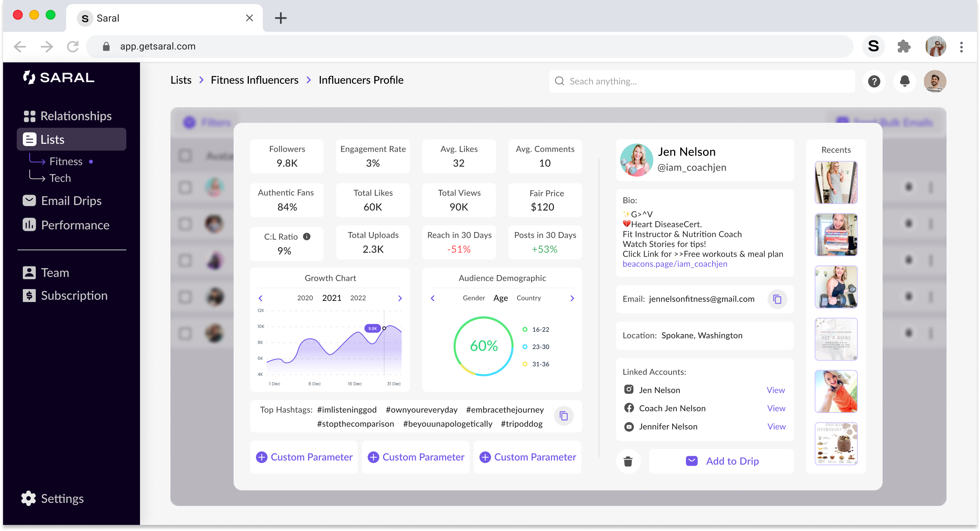Switch to the Gender demographic tab
980x531 pixels.
pos(473,298)
